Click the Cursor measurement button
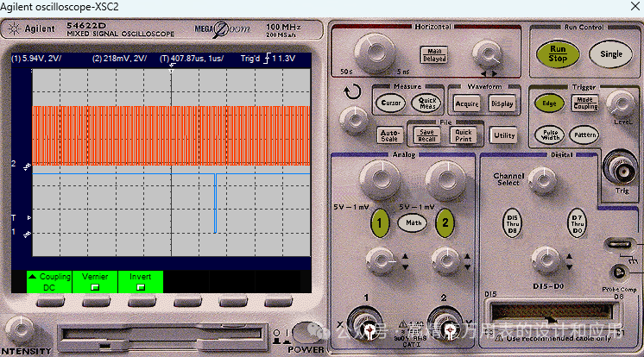The image size is (644, 357). point(390,103)
